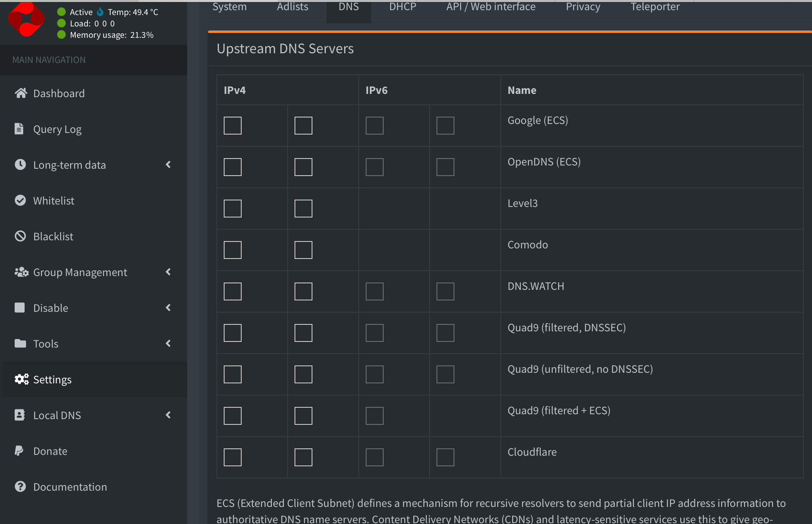This screenshot has height=524, width=812.
Task: Open the API / Web interface tab
Action: click(x=491, y=7)
